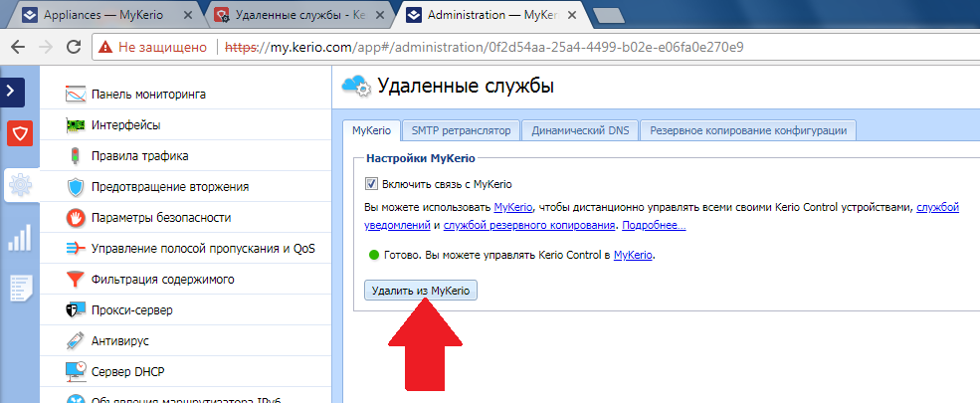Switch to SMTP ретранслятор tab
Image resolution: width=980 pixels, height=403 pixels.
pos(461,130)
